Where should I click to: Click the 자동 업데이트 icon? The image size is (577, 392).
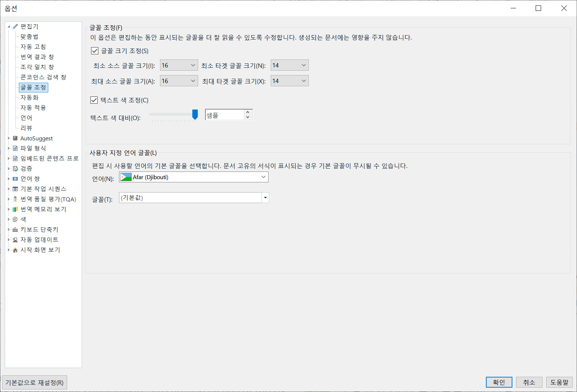[15, 240]
